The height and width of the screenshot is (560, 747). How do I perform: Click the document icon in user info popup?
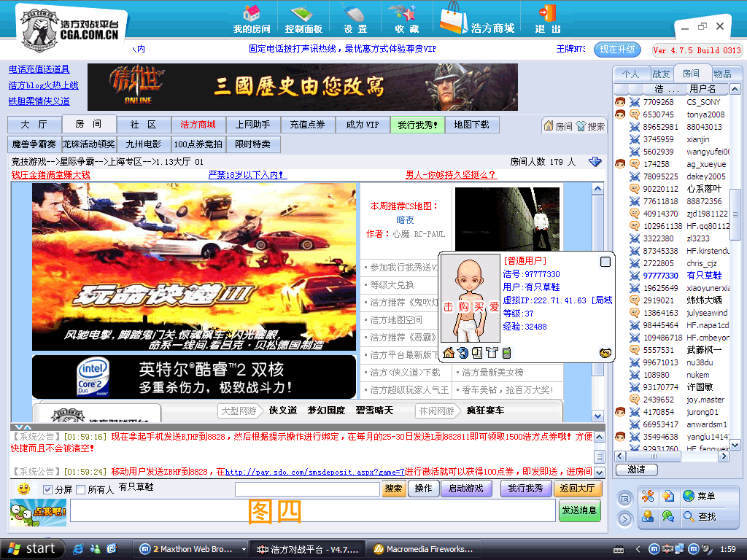[x=477, y=353]
